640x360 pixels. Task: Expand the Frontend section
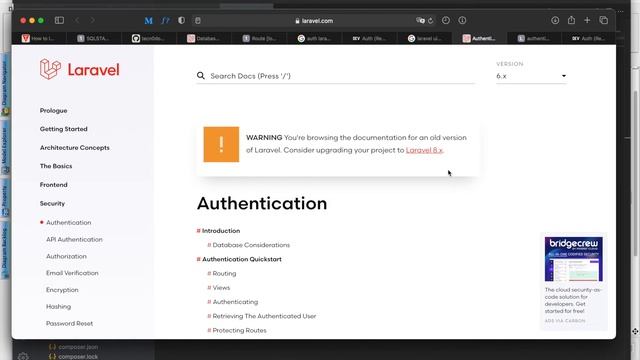pyautogui.click(x=53, y=185)
